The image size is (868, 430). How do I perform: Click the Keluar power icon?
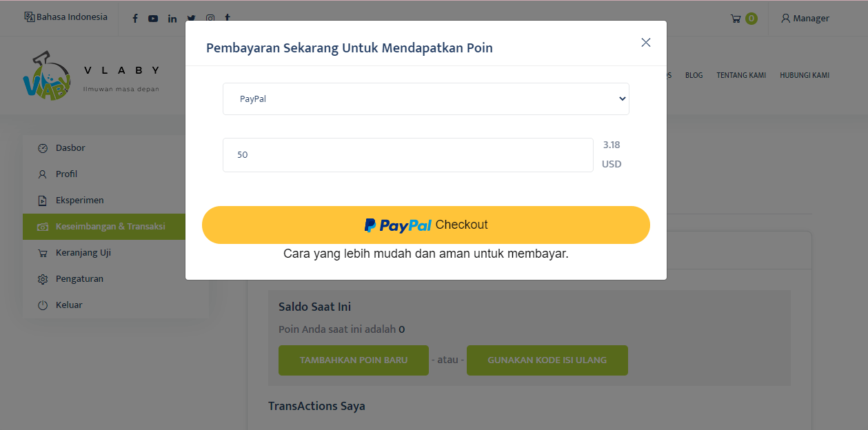tap(41, 305)
